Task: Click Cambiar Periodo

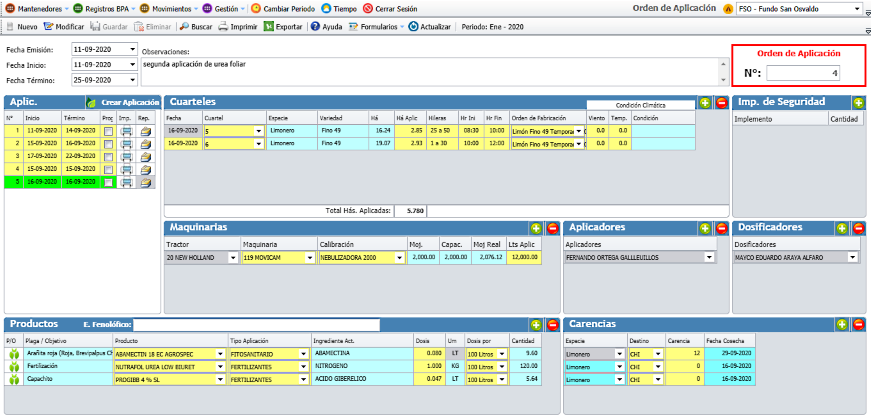Action: tap(283, 9)
